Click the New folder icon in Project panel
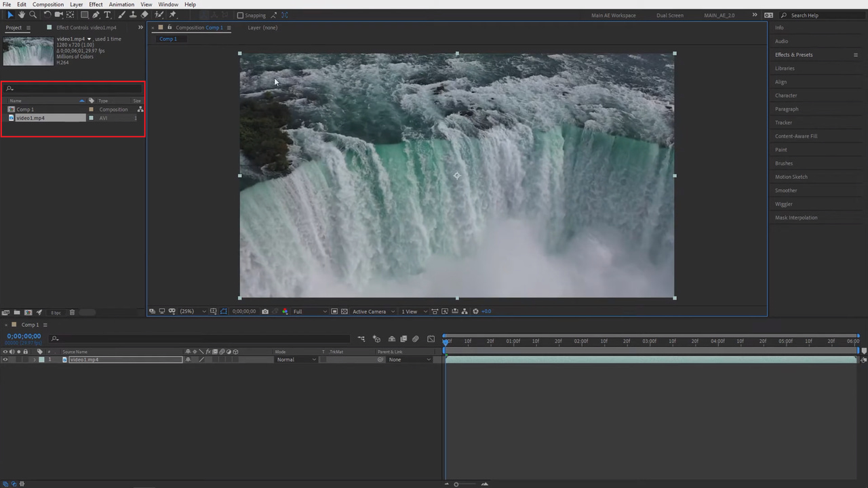 click(x=16, y=312)
